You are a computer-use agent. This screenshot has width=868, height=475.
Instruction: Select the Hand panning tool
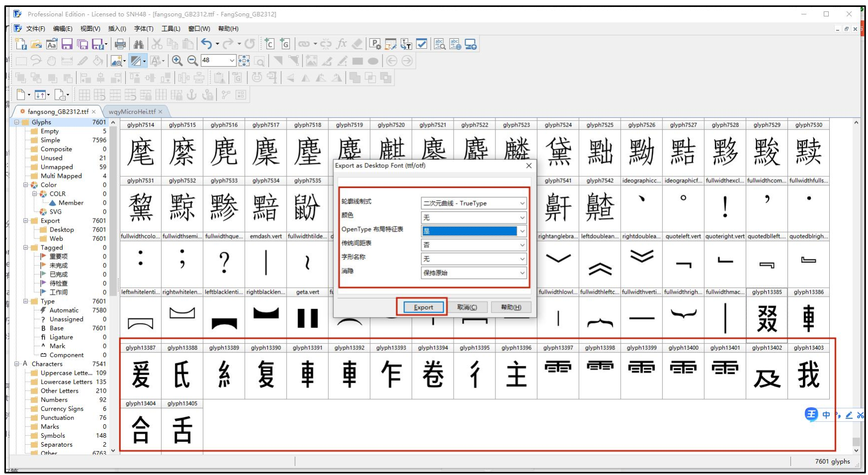tap(51, 61)
